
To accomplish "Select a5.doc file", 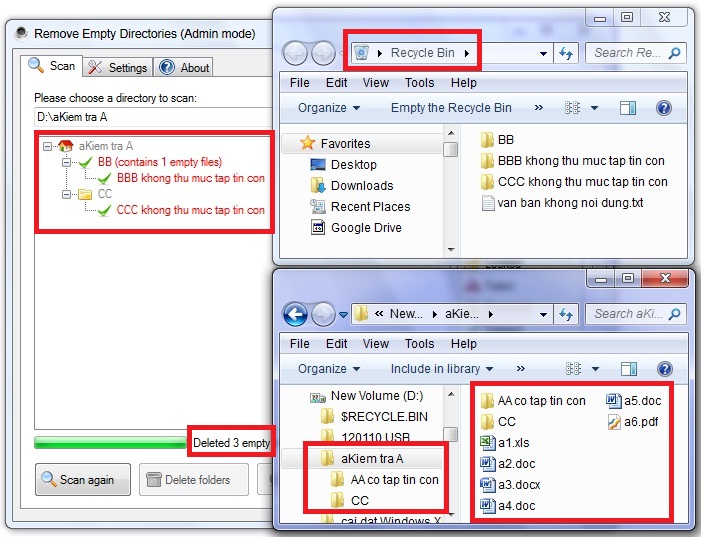I will click(634, 401).
